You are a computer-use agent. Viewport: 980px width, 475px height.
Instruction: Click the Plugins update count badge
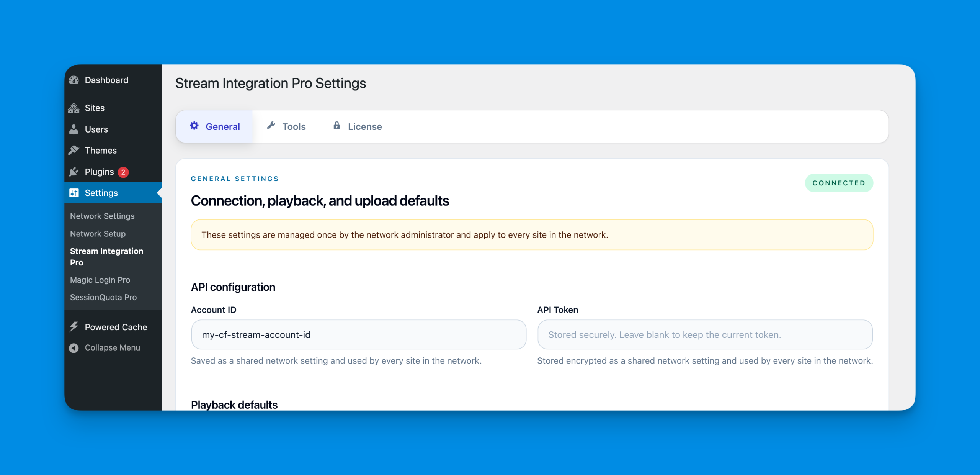tap(123, 172)
